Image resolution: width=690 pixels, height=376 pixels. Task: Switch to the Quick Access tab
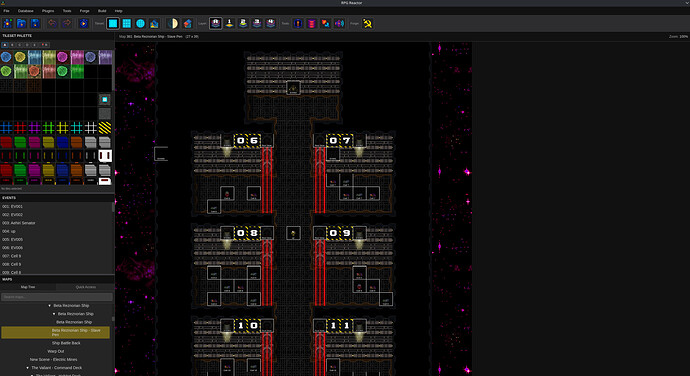pyautogui.click(x=85, y=287)
